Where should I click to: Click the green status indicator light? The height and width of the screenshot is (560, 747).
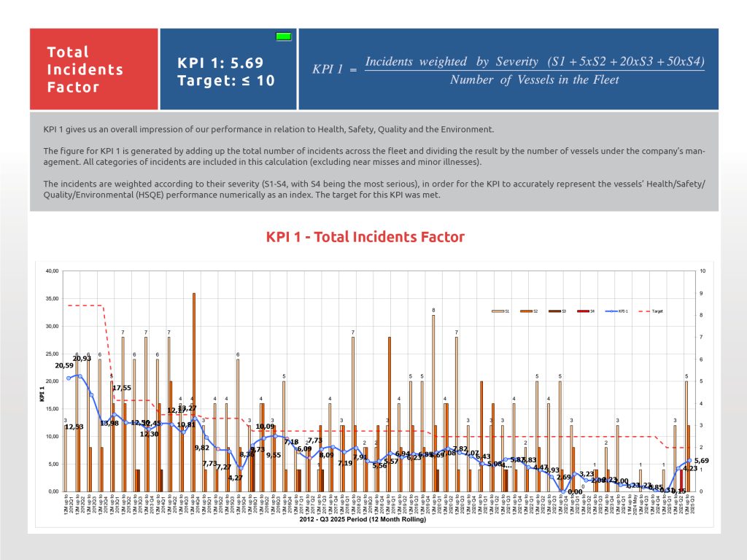(283, 36)
